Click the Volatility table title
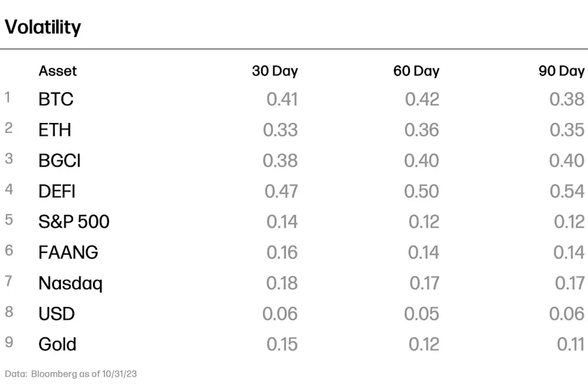 click(x=42, y=27)
